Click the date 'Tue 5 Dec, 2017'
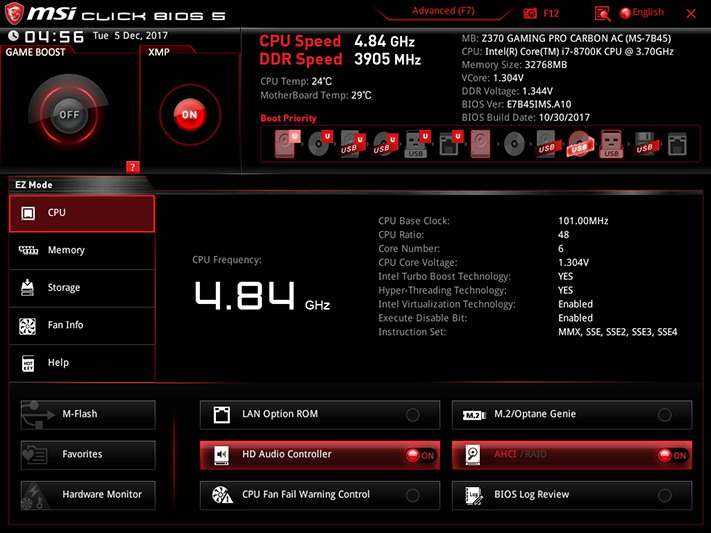This screenshot has height=533, width=711. [x=130, y=36]
